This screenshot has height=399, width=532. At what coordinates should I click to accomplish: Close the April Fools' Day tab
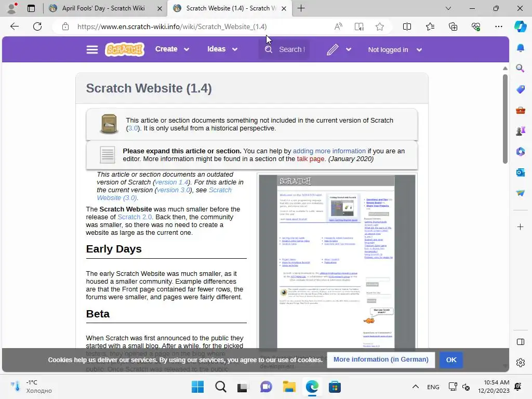coord(159,8)
